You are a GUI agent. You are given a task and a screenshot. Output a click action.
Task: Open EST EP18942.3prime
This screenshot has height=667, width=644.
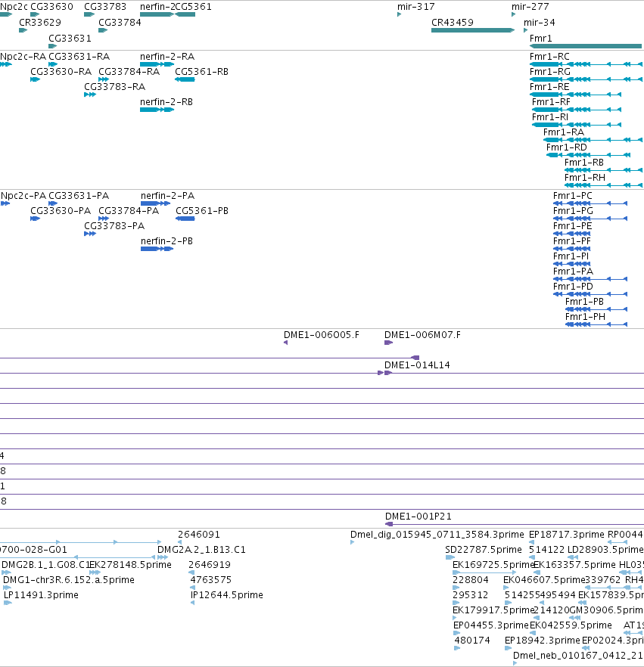[x=543, y=641]
